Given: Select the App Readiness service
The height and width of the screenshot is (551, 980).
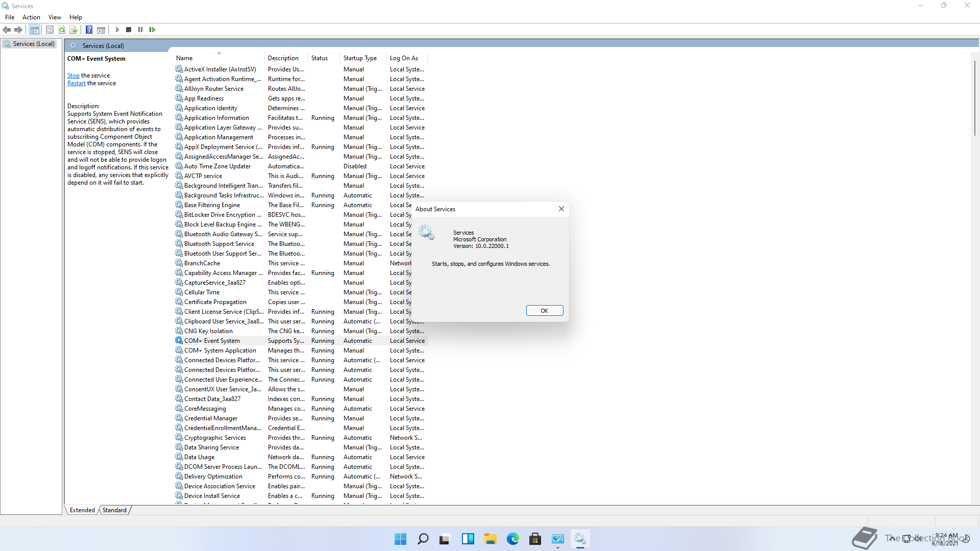Looking at the screenshot, I should (300, 98).
